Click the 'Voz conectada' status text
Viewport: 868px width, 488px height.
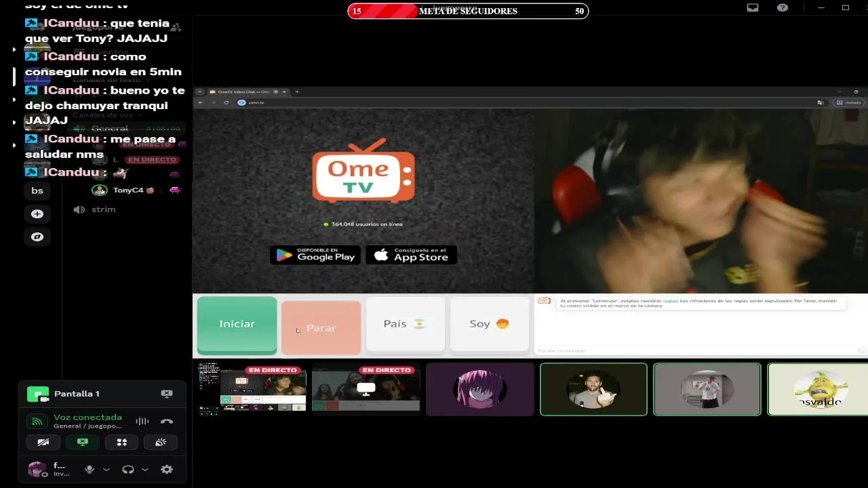[87, 417]
